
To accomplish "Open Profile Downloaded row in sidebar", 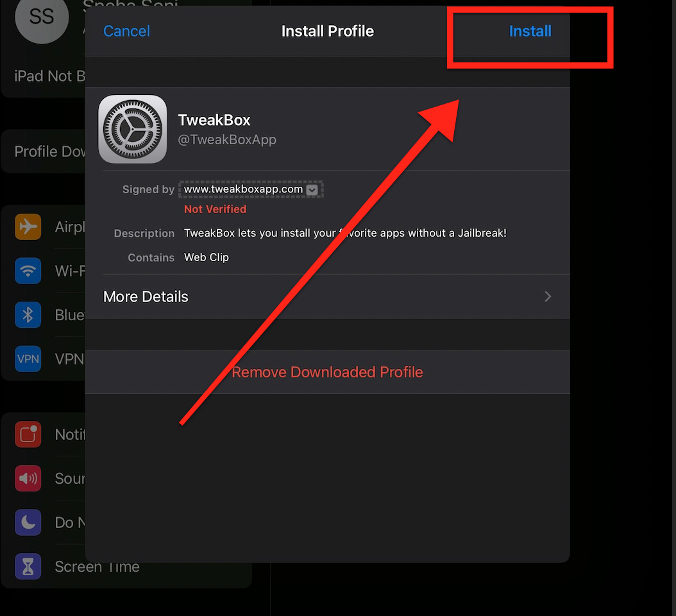I will pyautogui.click(x=43, y=151).
